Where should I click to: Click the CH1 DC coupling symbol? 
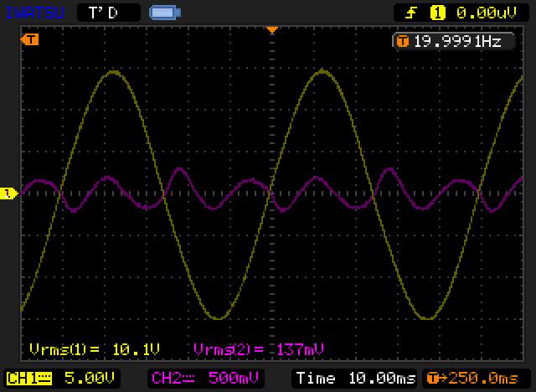(x=42, y=379)
